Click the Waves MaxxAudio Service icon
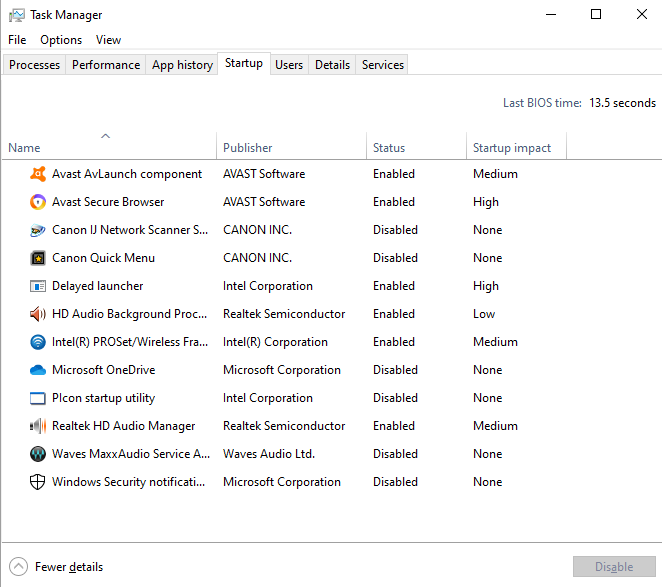Screen dimensions: 662x587 click(38, 454)
